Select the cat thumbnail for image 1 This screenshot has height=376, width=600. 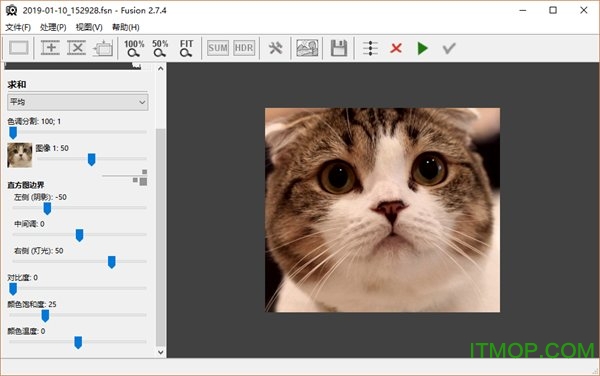pos(20,155)
